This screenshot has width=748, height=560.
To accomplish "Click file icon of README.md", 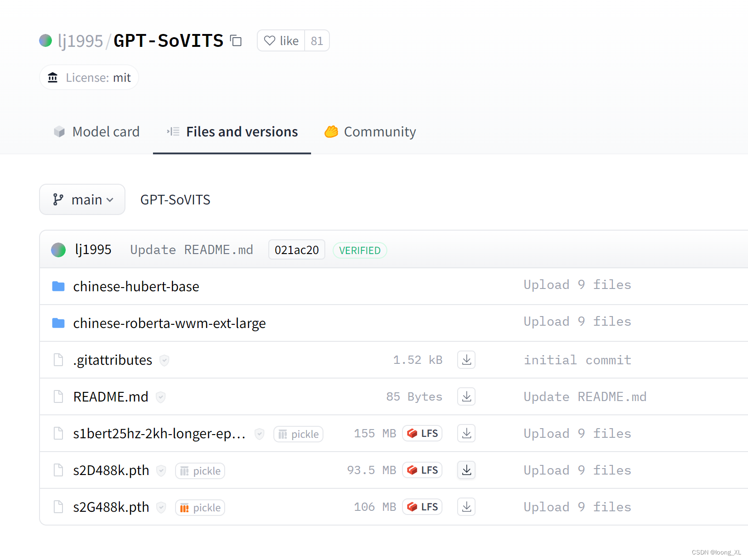I will pyautogui.click(x=58, y=396).
